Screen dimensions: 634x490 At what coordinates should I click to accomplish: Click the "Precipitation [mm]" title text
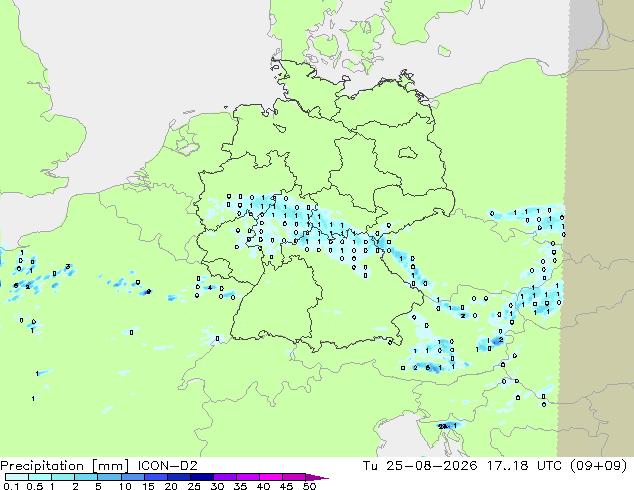(65, 466)
